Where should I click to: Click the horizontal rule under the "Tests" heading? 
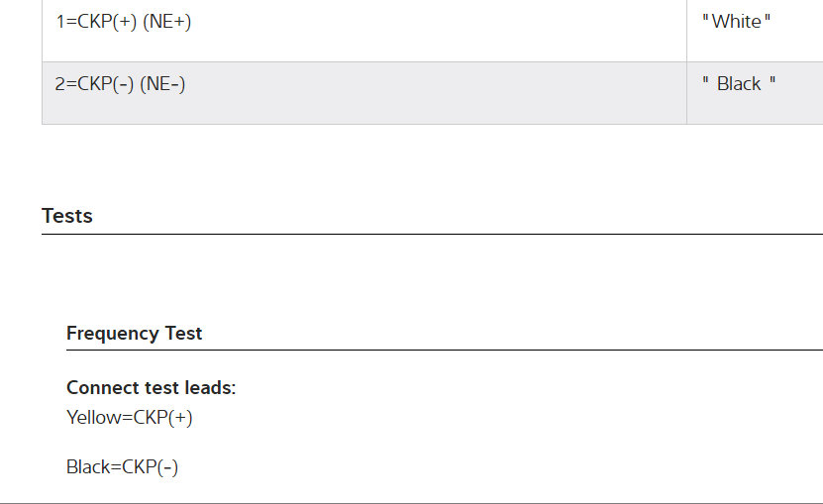[432, 235]
